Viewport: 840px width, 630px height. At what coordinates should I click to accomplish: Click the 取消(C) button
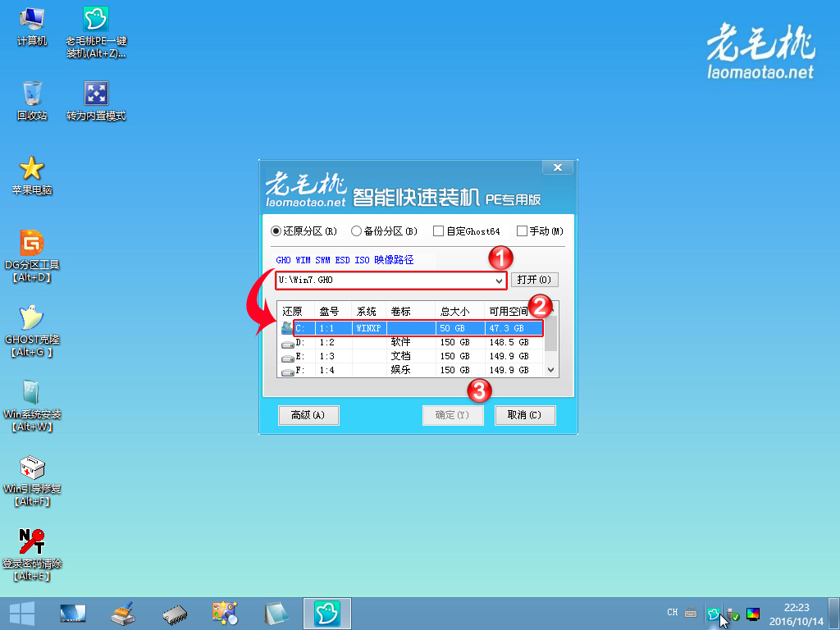(x=525, y=415)
